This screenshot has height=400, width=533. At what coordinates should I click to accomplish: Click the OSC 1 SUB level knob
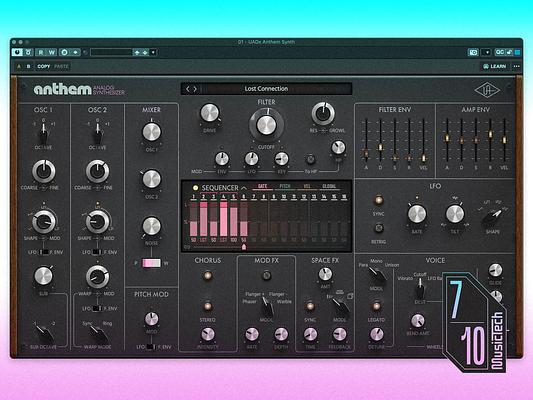tap(43, 276)
